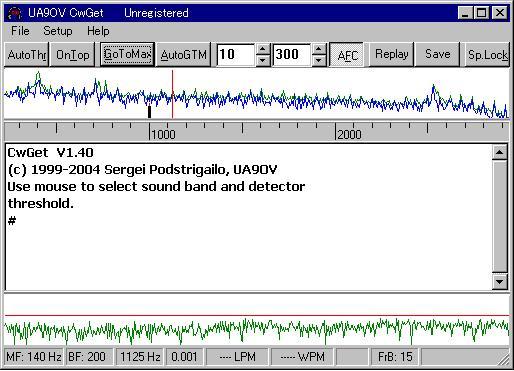Increase the value 10 with up arrow
This screenshot has width=514, height=371.
tap(263, 49)
